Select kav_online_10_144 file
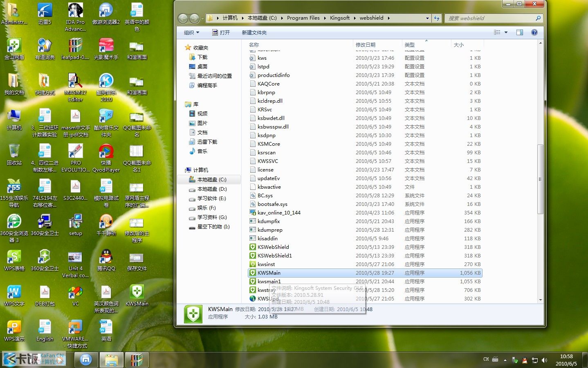Screen dimensions: 588x368 [x=365, y=212]
